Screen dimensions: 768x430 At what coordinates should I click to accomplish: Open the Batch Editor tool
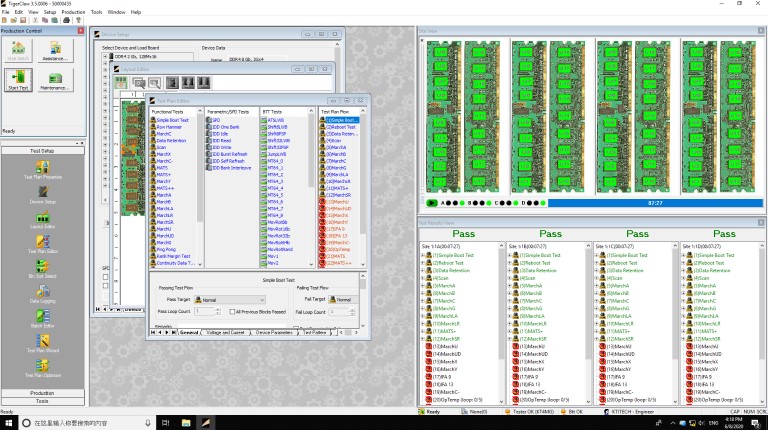pos(43,316)
